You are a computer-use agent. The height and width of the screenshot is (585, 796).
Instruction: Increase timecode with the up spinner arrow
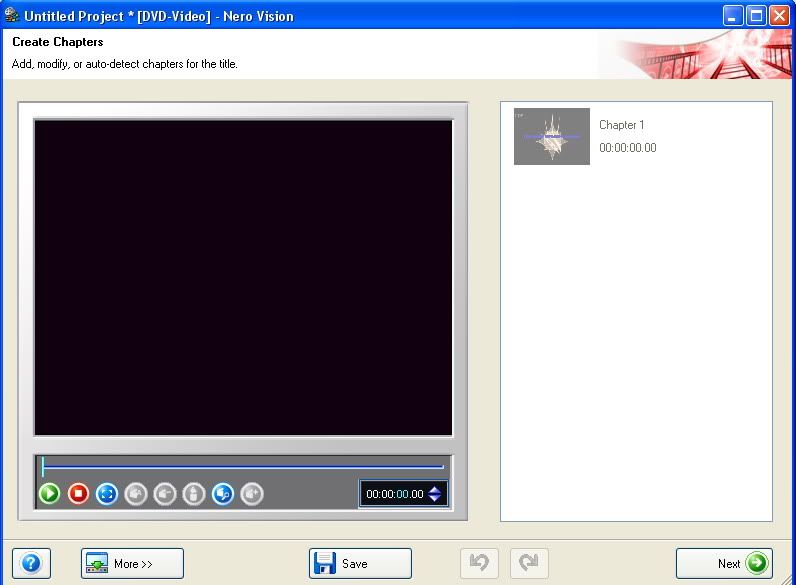point(435,489)
